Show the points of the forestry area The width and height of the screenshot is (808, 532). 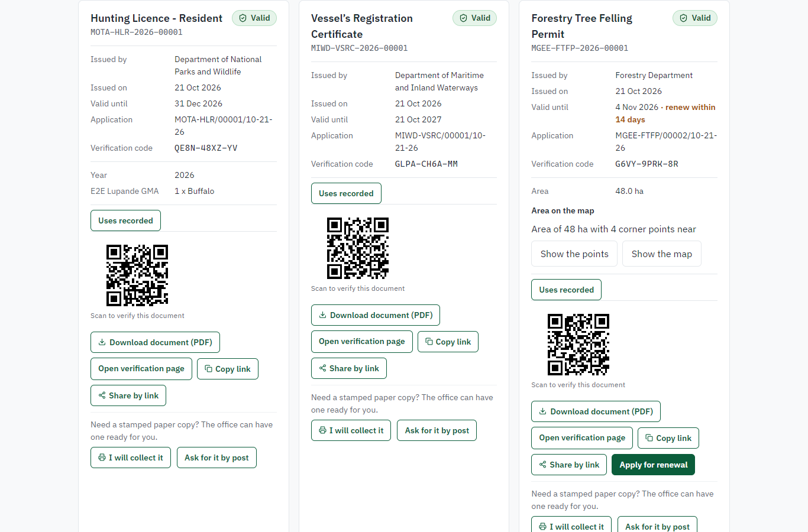574,254
